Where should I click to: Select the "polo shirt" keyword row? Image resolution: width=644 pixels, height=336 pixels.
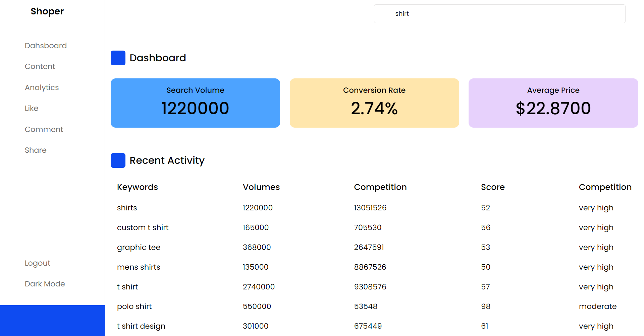point(134,307)
